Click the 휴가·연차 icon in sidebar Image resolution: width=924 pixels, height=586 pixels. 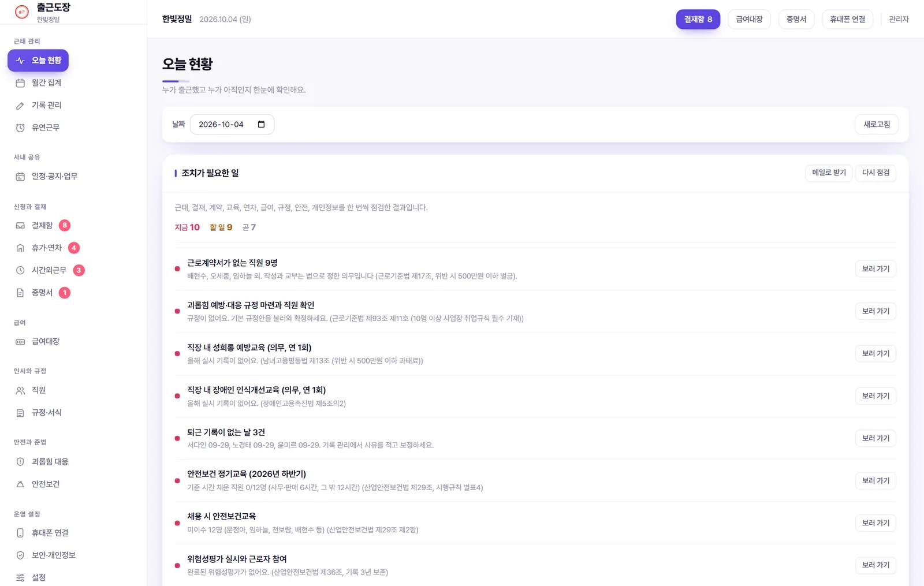[x=20, y=248]
